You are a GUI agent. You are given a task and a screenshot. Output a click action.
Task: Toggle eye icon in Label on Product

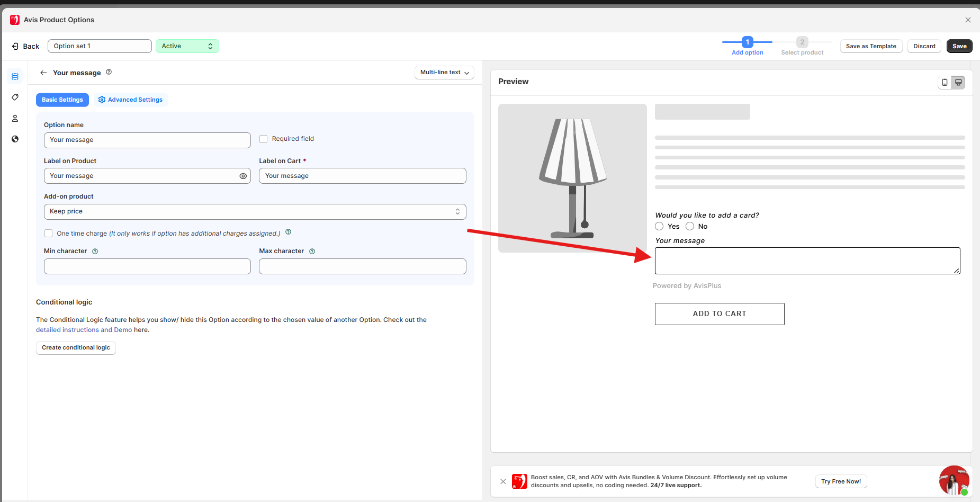243,176
